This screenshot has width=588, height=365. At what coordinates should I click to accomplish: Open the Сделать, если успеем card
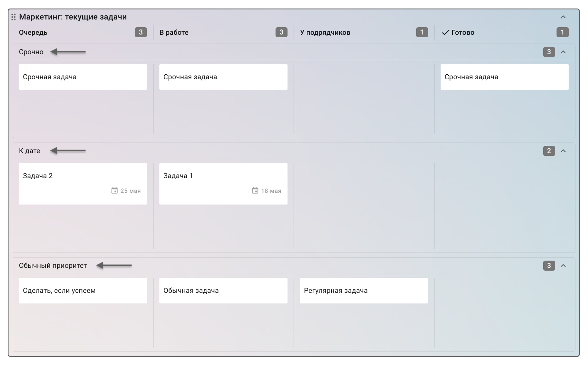click(83, 290)
